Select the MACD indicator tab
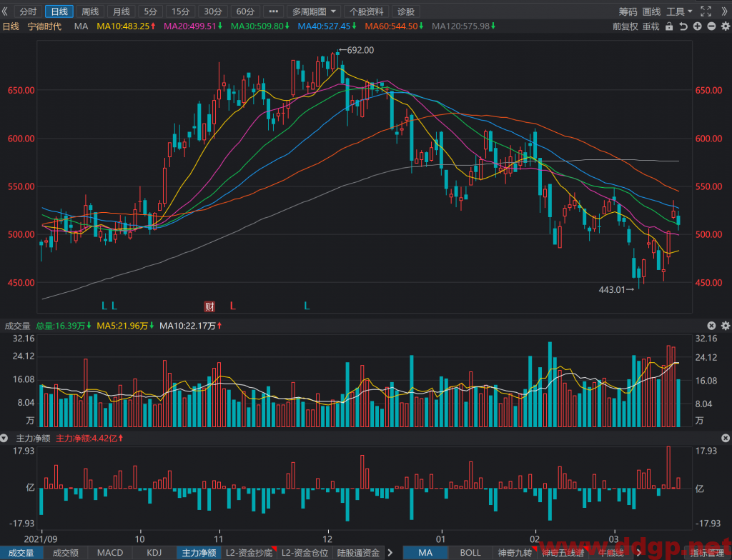Screen dimensions: 732x560 pyautogui.click(x=110, y=553)
